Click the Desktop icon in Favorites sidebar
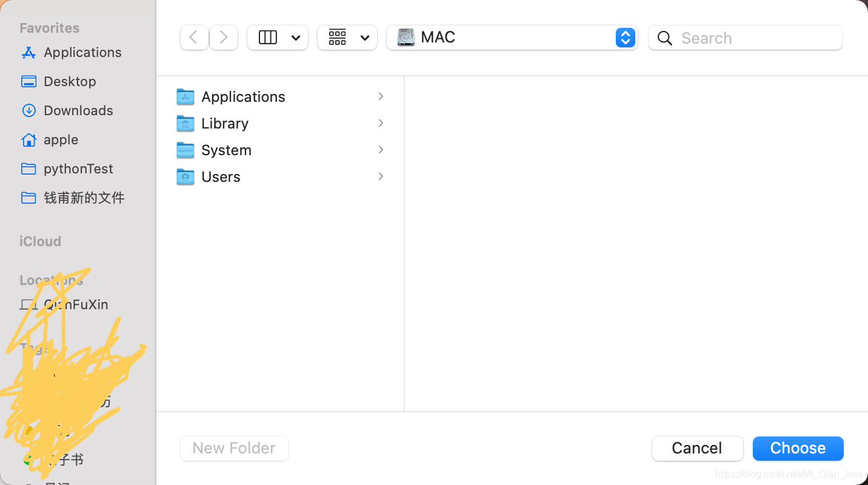Screen dimensions: 868x485 click(x=28, y=81)
